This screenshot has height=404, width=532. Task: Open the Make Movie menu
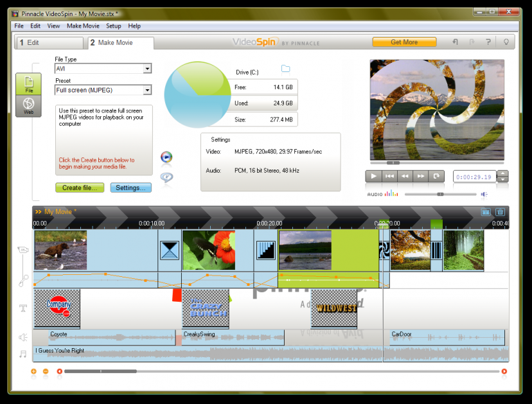83,26
